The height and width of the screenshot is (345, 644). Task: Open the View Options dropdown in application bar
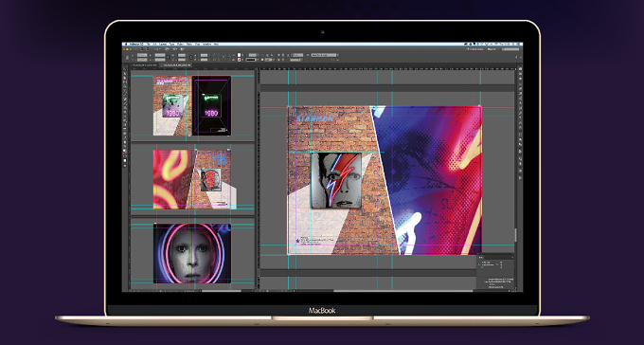click(167, 49)
